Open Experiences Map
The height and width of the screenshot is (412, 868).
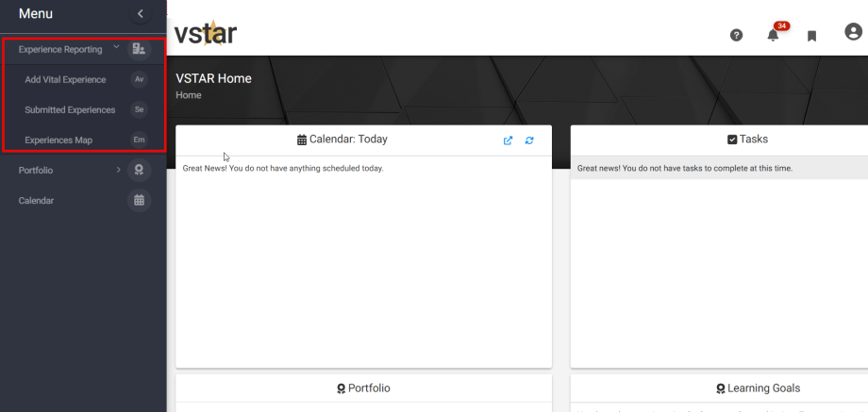point(58,140)
